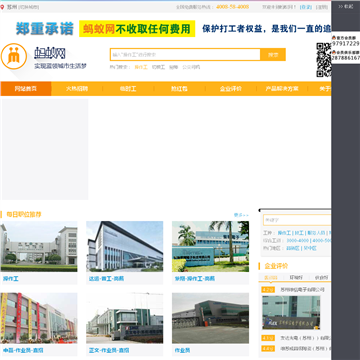
Task: Click the 正文-作业员-直招 title link
Action: coord(109,350)
